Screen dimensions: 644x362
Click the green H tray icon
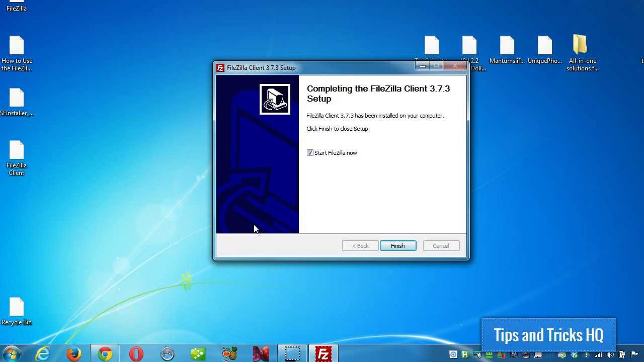click(465, 355)
